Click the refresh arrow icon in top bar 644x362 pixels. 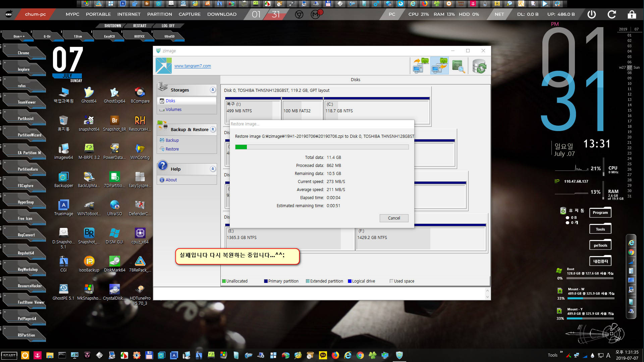click(x=612, y=14)
